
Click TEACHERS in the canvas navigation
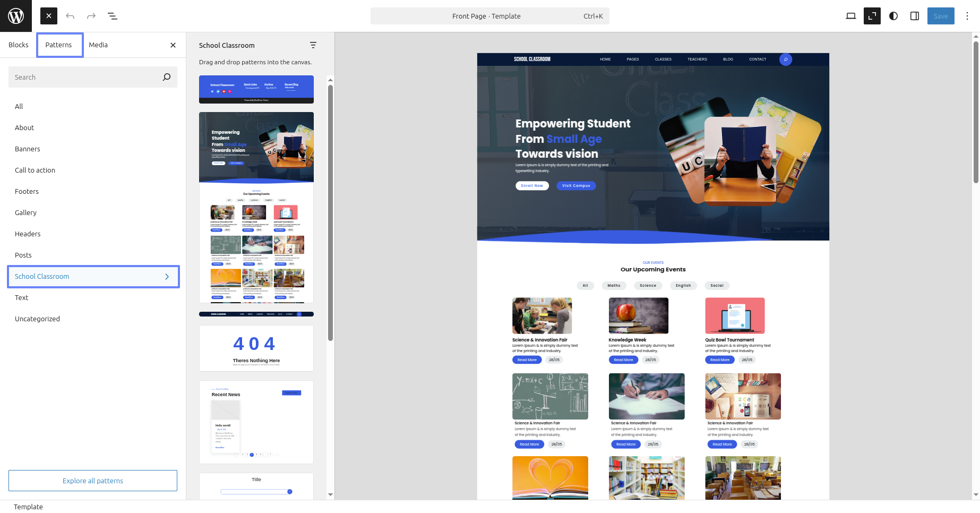(x=698, y=59)
